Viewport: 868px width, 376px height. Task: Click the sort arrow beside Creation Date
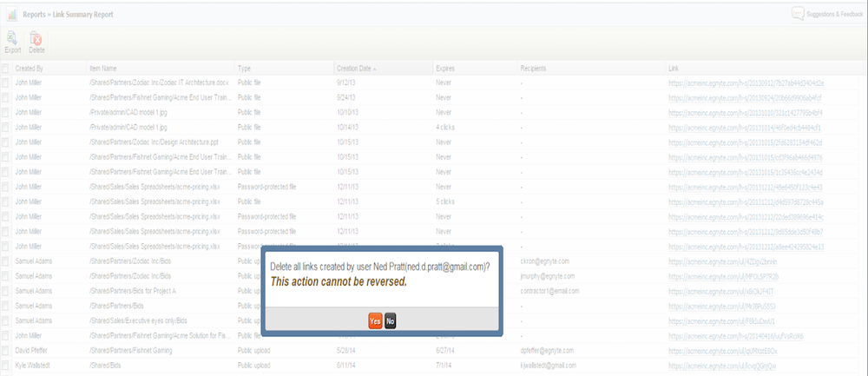point(375,69)
